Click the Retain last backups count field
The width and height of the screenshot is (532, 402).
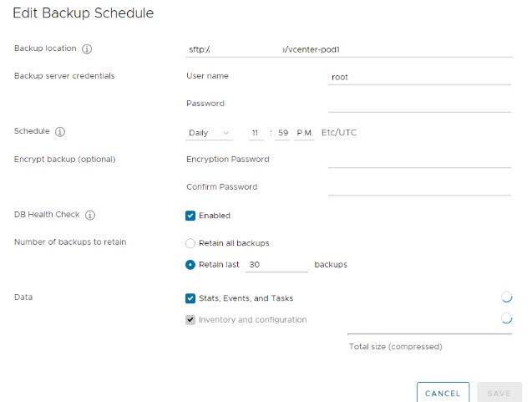click(x=277, y=264)
